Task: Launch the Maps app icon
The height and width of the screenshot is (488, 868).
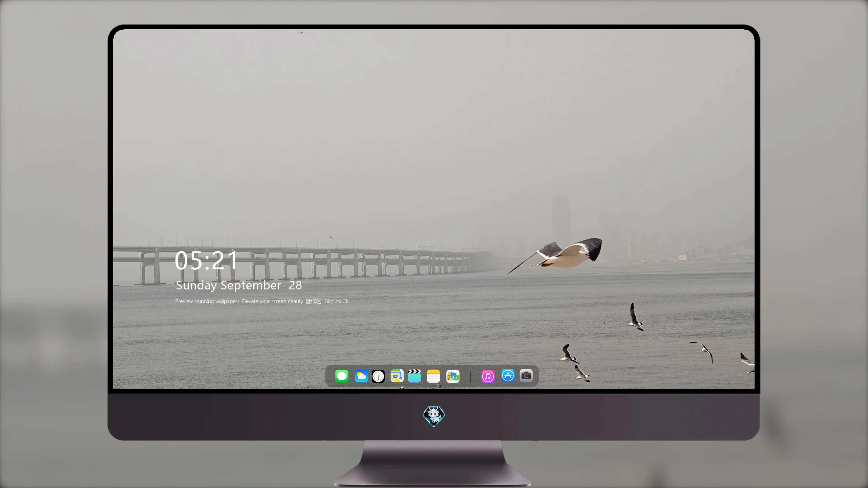Action: 397,376
